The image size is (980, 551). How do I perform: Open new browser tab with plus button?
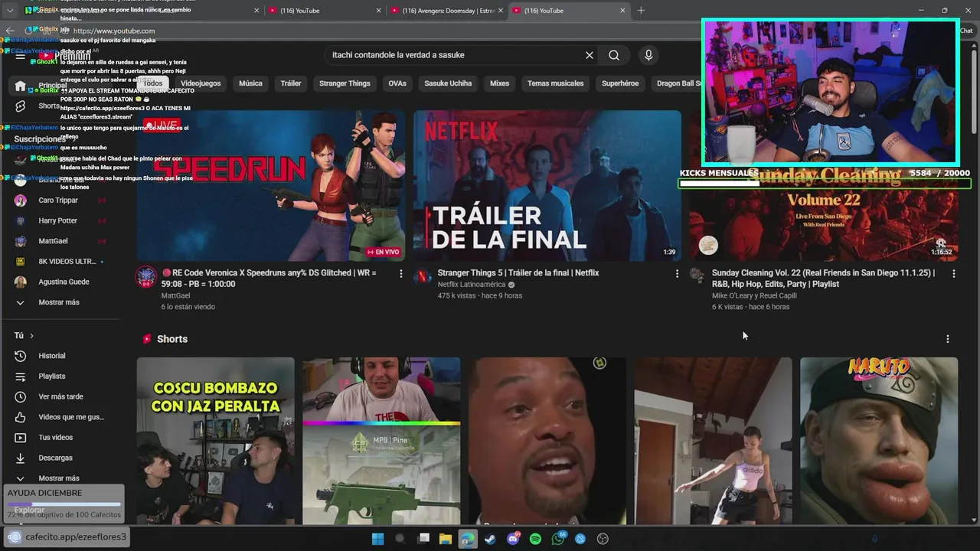pos(641,11)
